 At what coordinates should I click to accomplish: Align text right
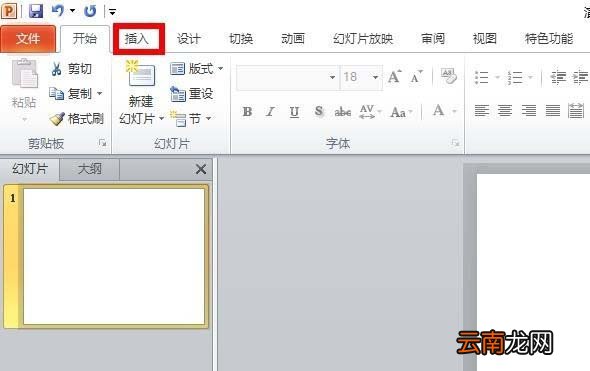pyautogui.click(x=529, y=111)
